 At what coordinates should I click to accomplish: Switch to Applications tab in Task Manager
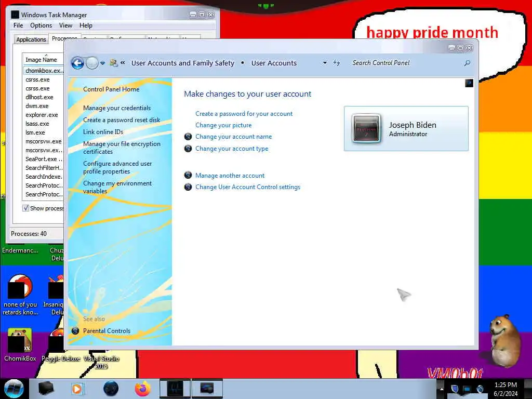pyautogui.click(x=31, y=39)
